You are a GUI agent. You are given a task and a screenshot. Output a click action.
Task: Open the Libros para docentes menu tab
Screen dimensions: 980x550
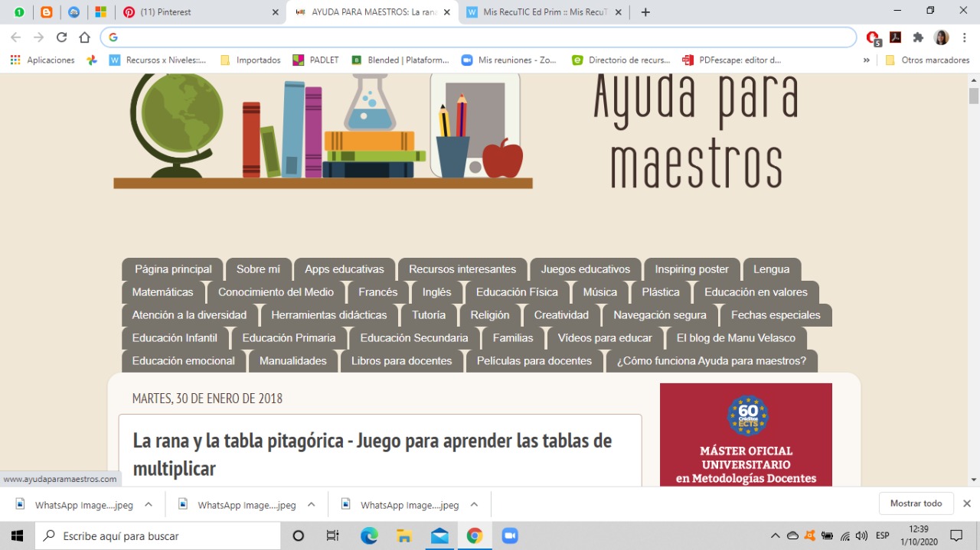point(402,361)
